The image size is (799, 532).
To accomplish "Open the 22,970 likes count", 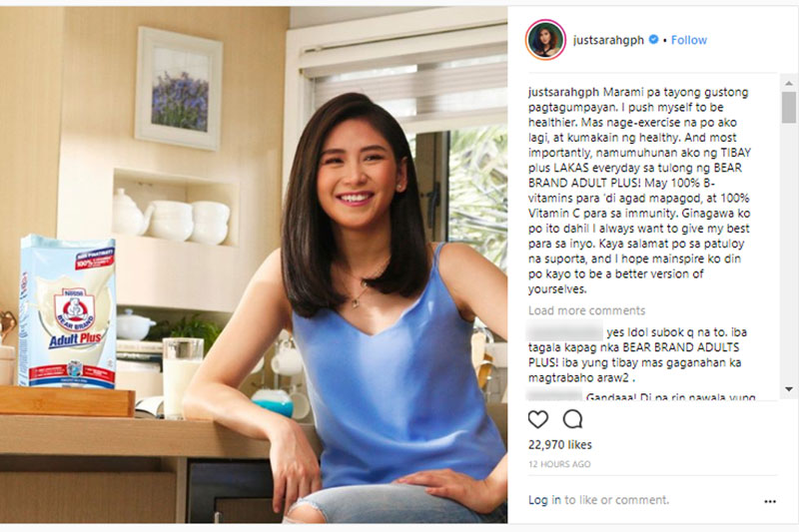I will click(560, 445).
